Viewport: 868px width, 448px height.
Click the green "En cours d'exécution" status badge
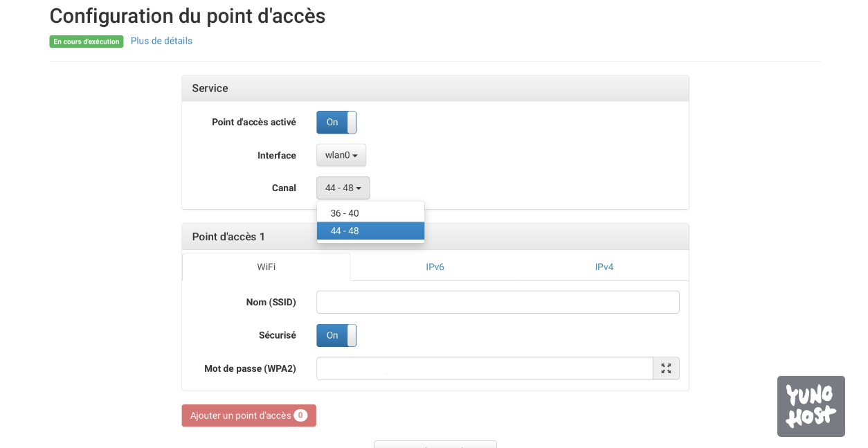(x=87, y=42)
